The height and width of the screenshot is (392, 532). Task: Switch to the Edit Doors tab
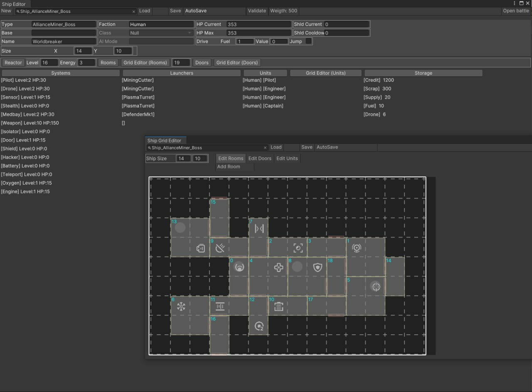coord(260,158)
